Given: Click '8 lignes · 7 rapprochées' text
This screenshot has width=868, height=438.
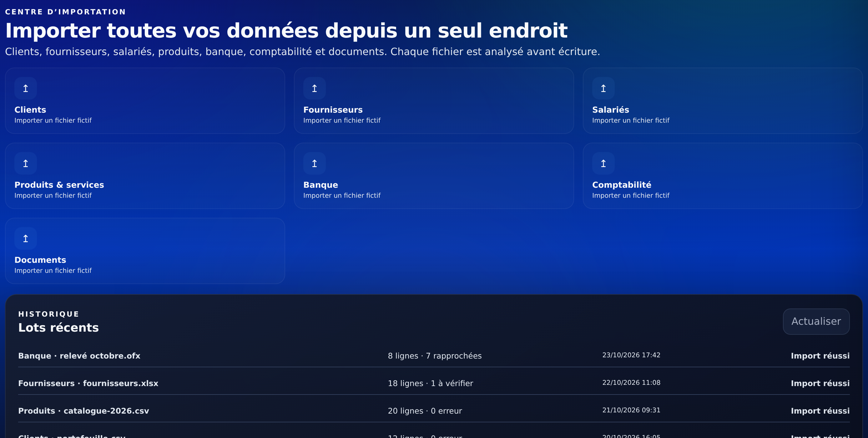Looking at the screenshot, I should [435, 356].
